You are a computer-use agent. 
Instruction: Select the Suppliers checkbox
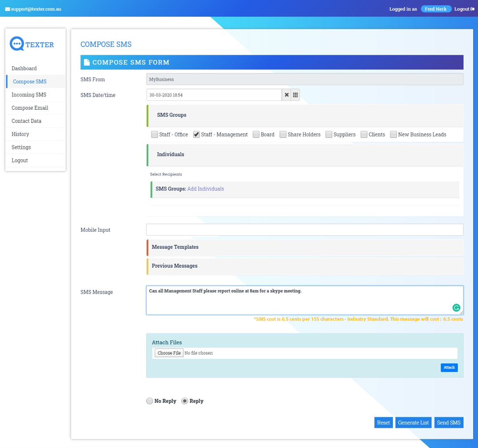329,134
